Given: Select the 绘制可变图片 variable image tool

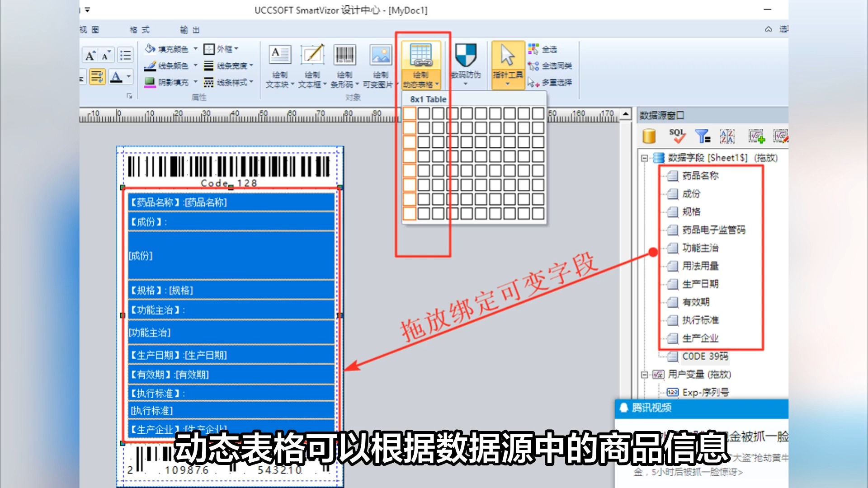Looking at the screenshot, I should (380, 66).
